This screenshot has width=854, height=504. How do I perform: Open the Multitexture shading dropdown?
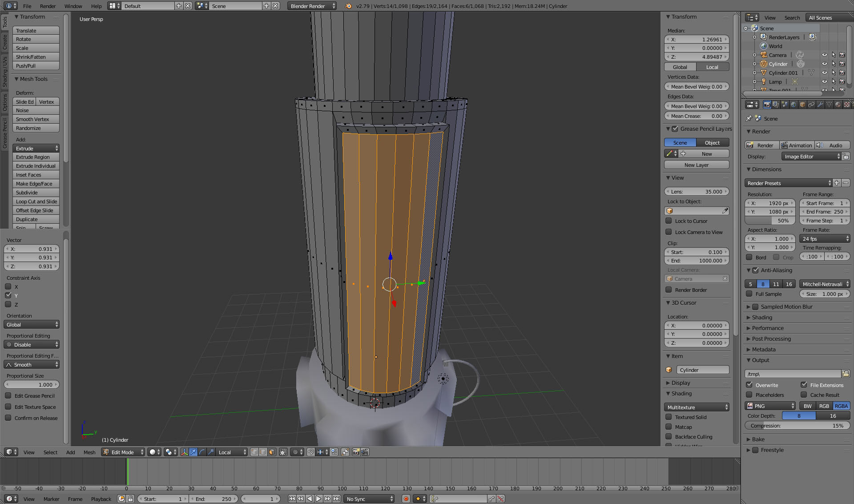(x=697, y=407)
